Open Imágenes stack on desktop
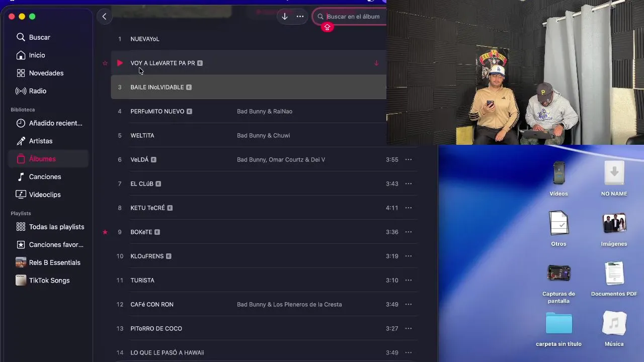 point(614,229)
